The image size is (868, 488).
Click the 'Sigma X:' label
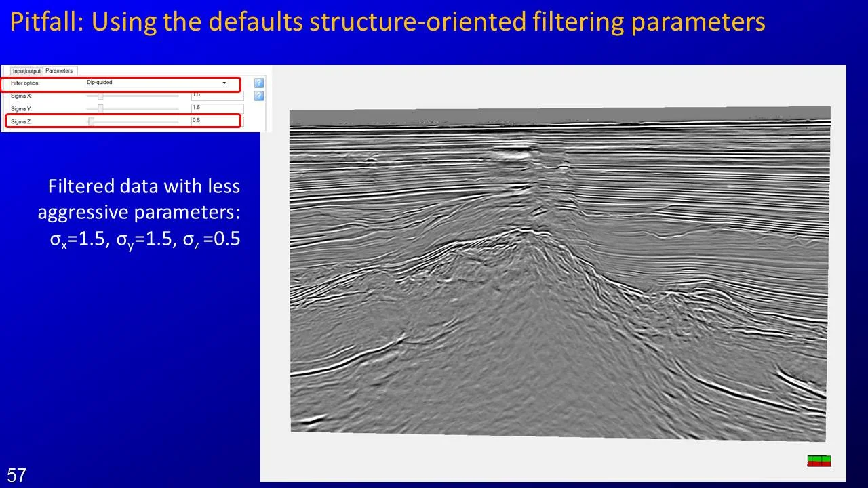click(21, 96)
